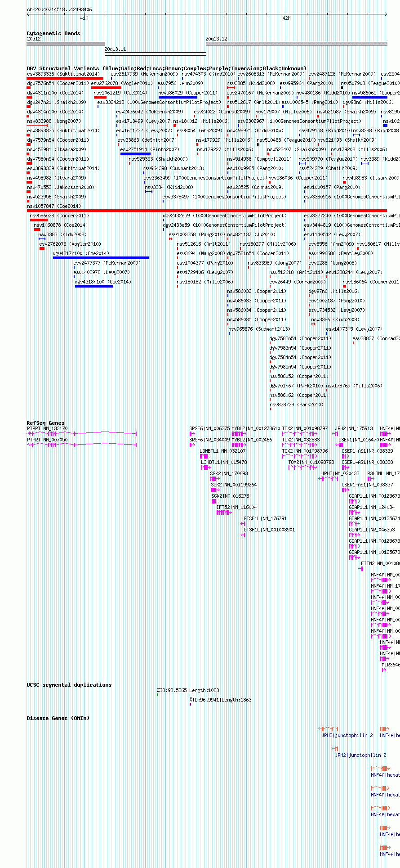Click the IFT52|NM_016004 gene label
400x868 pixels.
(x=237, y=507)
